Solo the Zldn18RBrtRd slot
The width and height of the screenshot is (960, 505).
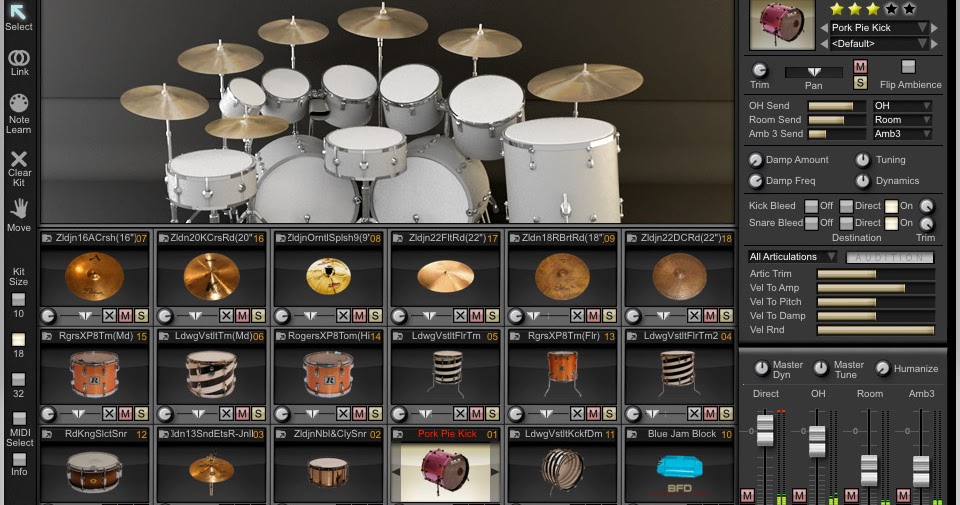point(609,316)
